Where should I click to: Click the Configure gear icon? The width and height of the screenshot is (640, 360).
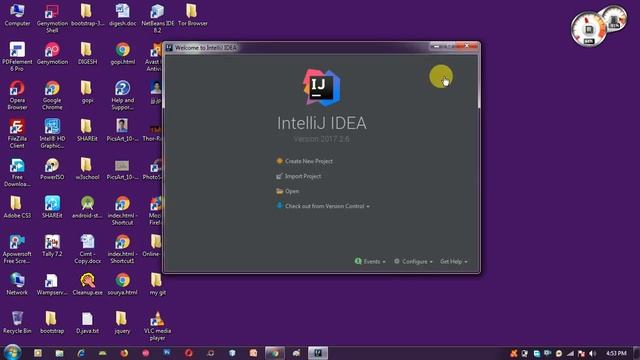[397, 261]
